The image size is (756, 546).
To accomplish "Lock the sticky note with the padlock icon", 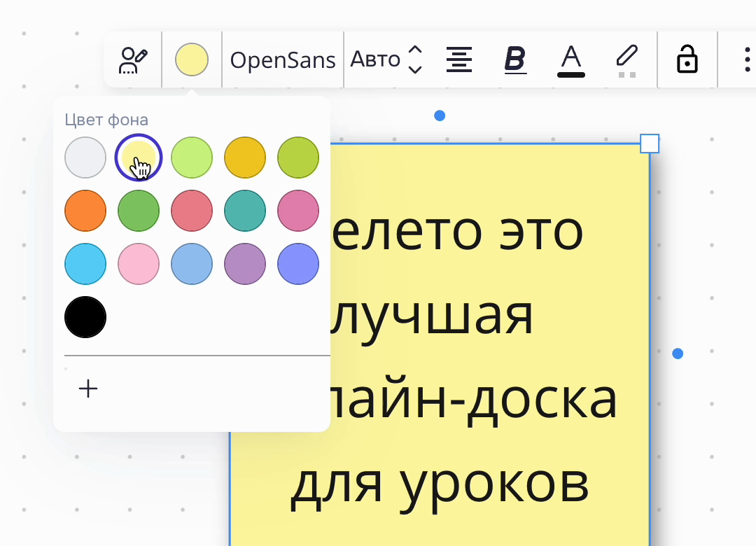I will [x=687, y=59].
